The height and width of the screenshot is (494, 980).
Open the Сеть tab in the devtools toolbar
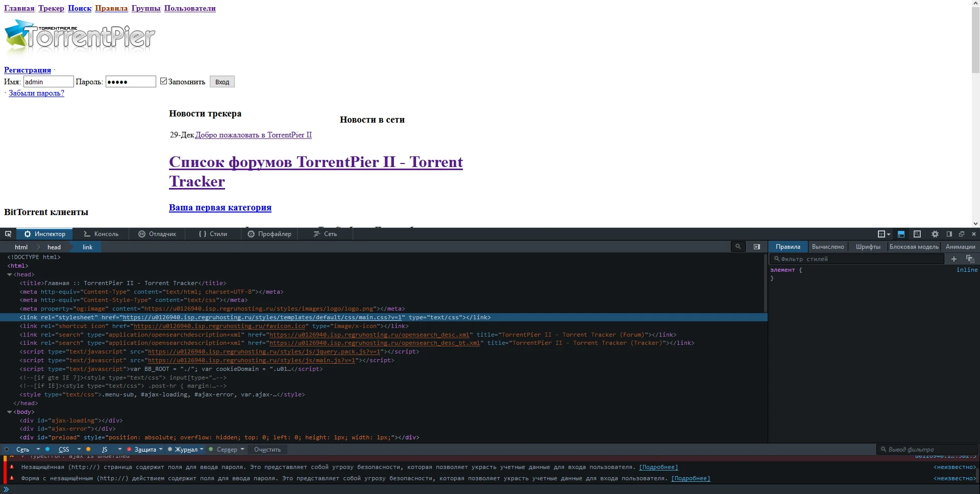point(325,234)
